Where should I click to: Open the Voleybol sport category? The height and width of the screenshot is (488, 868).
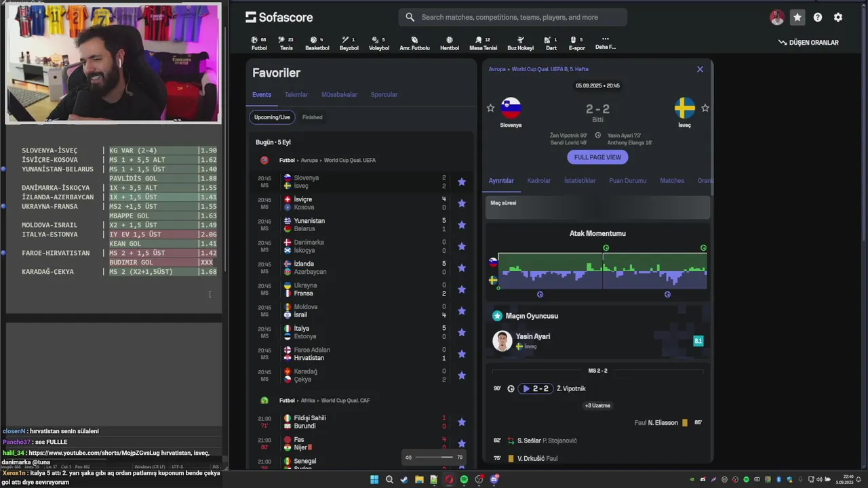(379, 43)
